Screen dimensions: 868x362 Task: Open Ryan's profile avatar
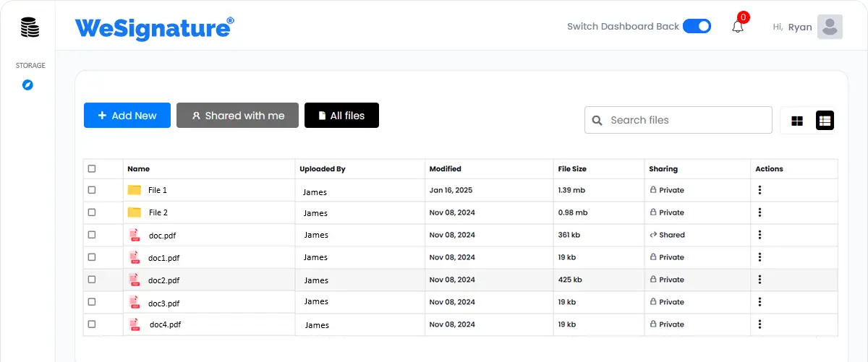coord(830,27)
